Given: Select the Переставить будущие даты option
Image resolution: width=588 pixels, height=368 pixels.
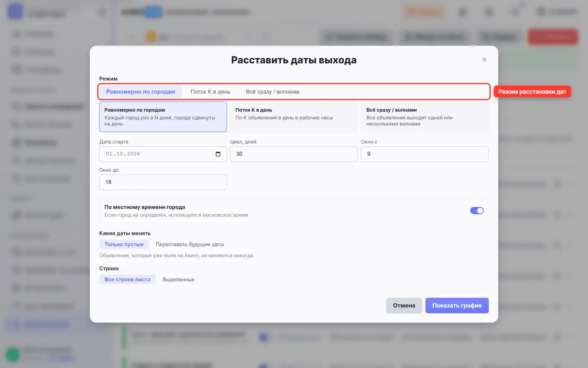Looking at the screenshot, I should point(190,245).
